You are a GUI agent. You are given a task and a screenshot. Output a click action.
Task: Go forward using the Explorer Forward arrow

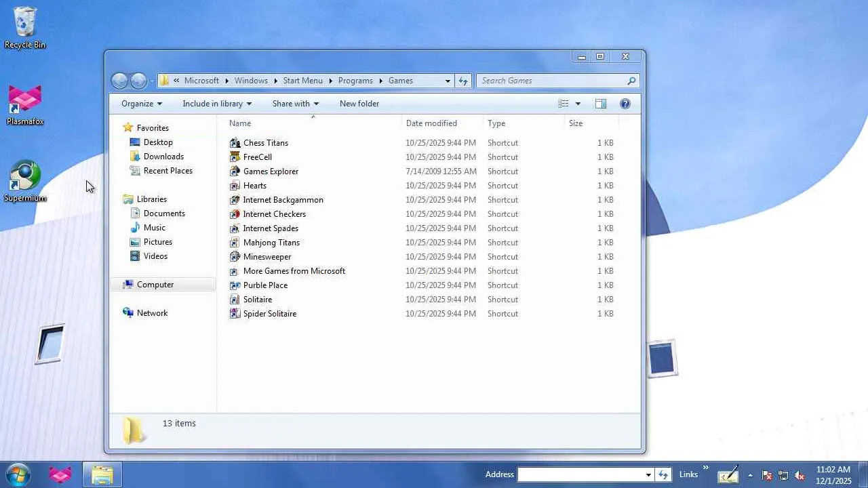coord(138,81)
